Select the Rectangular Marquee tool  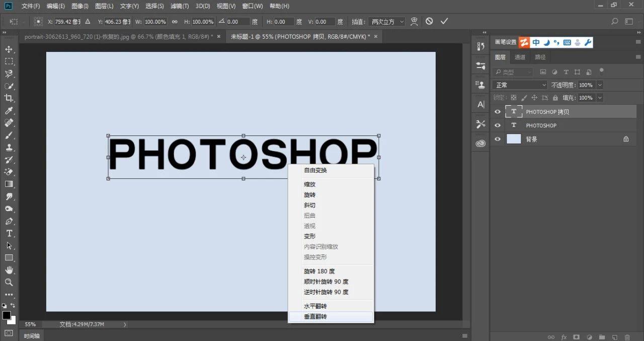click(9, 61)
